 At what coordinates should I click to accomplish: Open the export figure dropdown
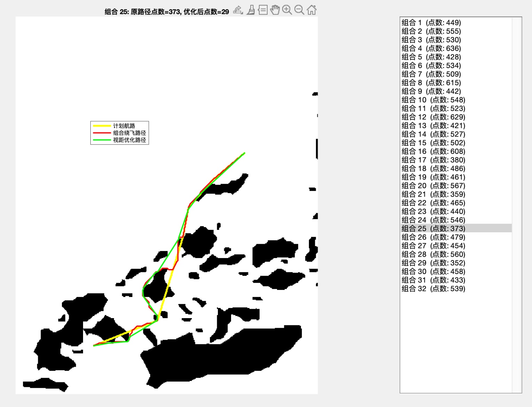[x=238, y=10]
